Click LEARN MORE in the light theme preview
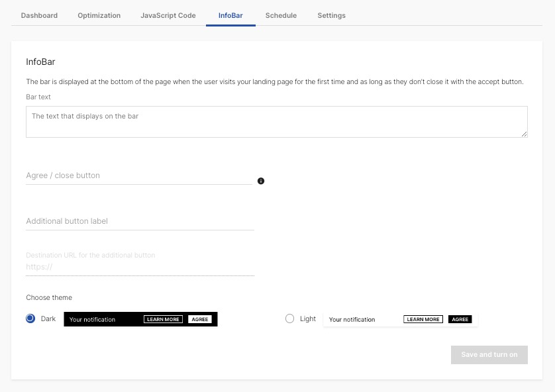 click(x=423, y=318)
